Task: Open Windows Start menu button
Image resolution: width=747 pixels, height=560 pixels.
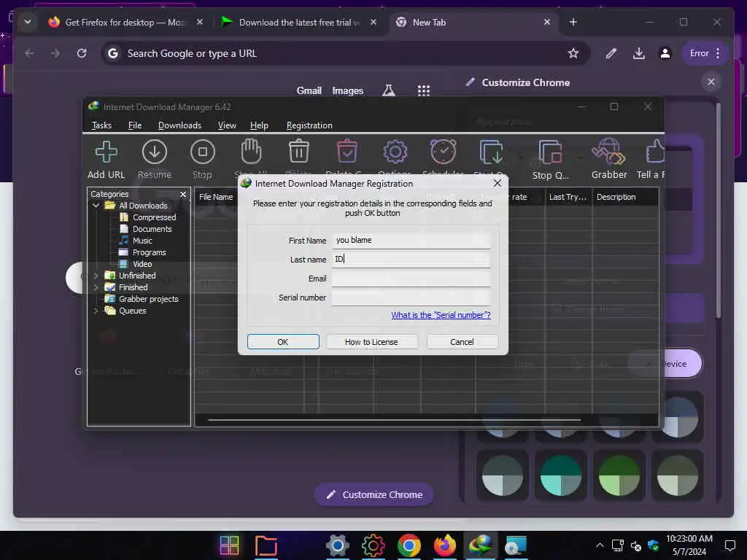Action: (x=229, y=545)
